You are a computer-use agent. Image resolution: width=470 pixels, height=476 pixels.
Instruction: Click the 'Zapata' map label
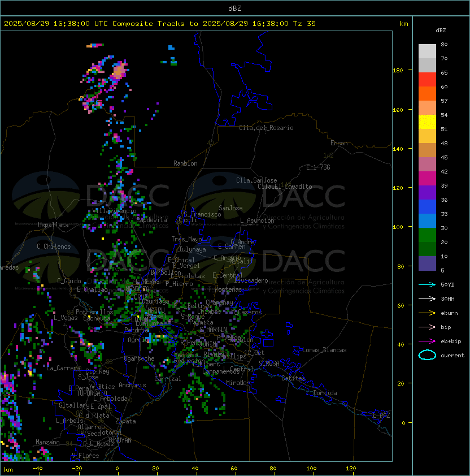[x=125, y=421]
